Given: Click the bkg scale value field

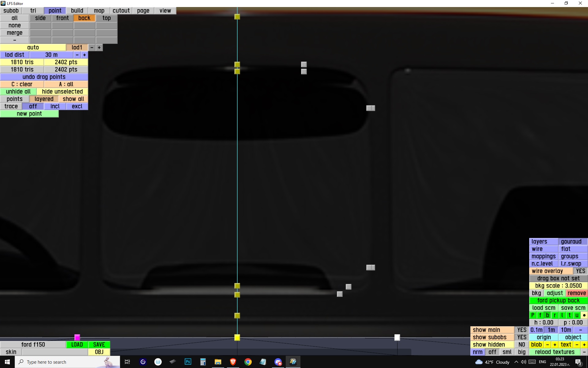Looking at the screenshot, I should [558, 286].
